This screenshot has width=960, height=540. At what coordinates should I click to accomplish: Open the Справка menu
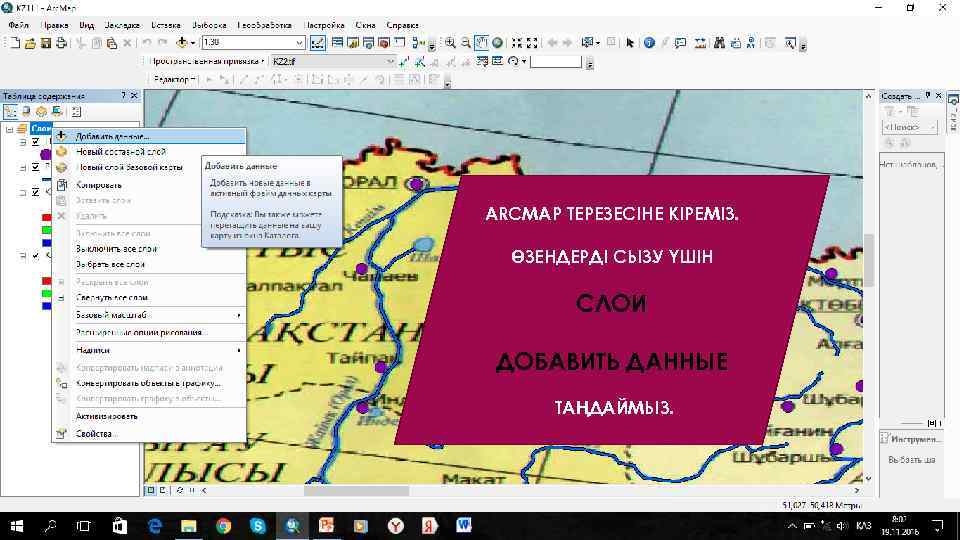click(402, 25)
